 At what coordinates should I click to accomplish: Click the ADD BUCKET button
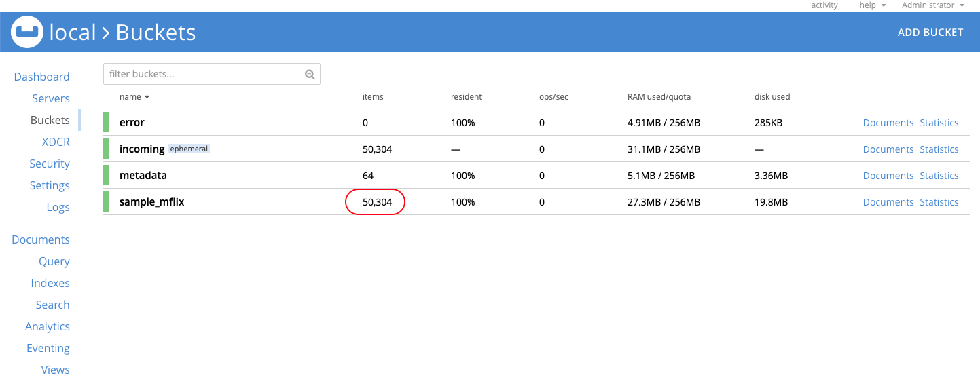[930, 32]
